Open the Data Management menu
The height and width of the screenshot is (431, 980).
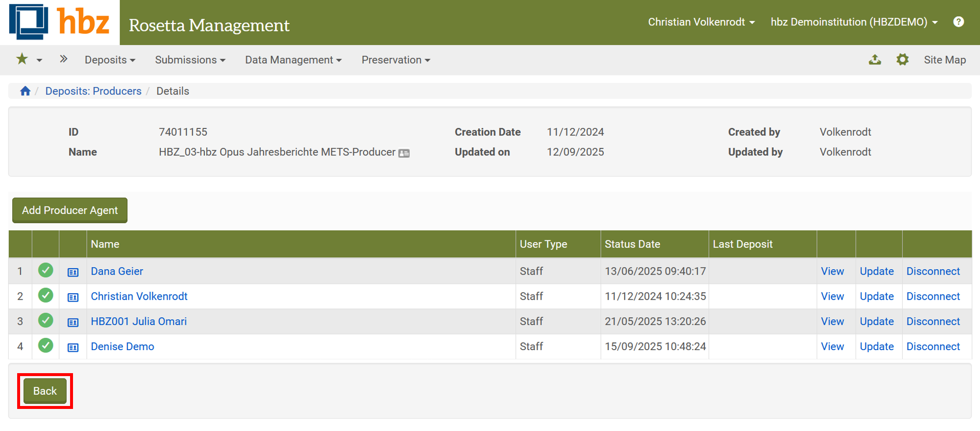(x=293, y=60)
